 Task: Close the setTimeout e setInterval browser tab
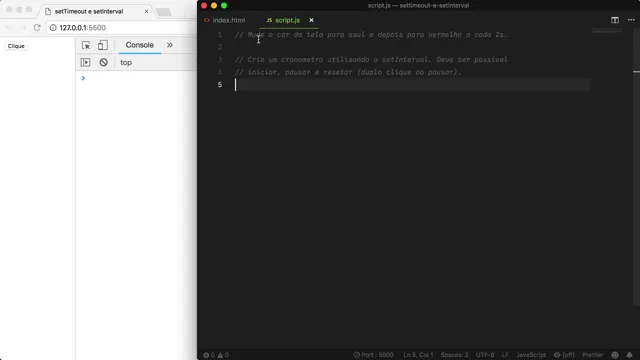click(147, 11)
